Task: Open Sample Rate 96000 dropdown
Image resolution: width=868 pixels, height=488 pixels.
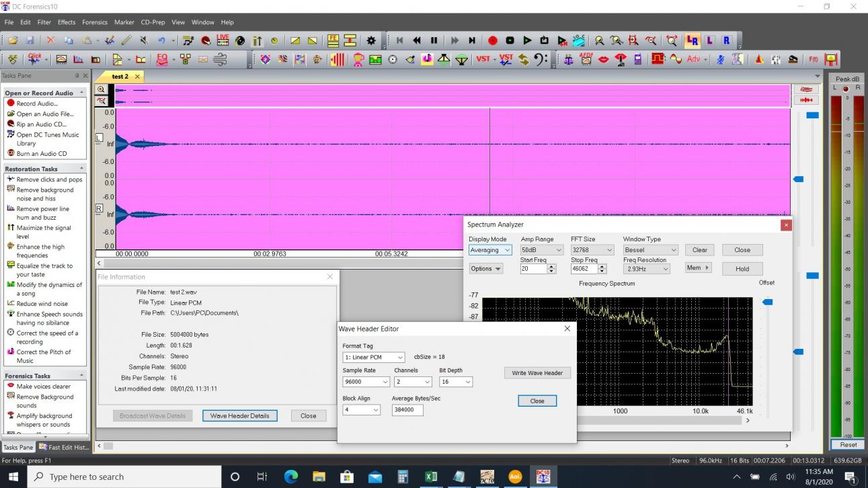Action: (366, 382)
